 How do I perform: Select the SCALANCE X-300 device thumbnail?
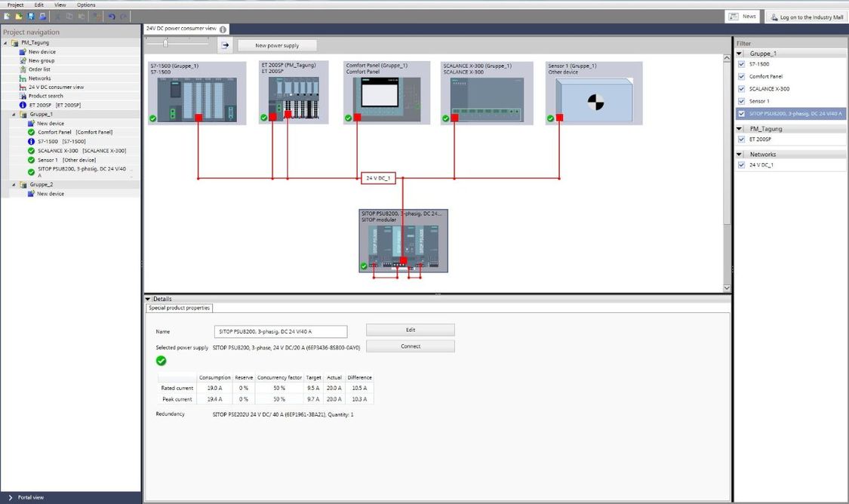click(x=487, y=93)
